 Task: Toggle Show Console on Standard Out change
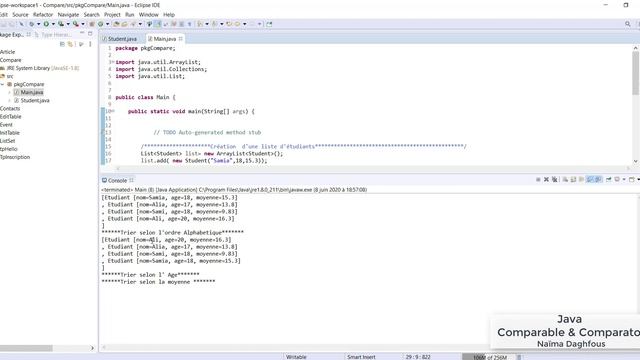pos(589,180)
